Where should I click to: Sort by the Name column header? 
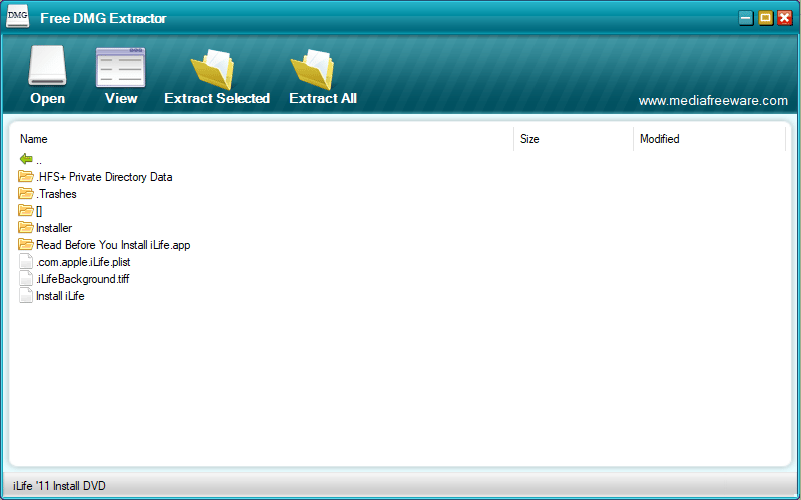tap(34, 139)
